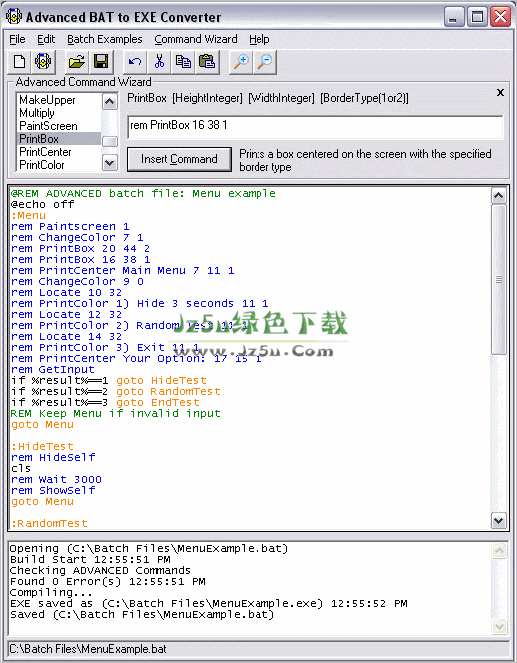Click the Open folder toolbar icon
517x663 pixels.
point(77,62)
